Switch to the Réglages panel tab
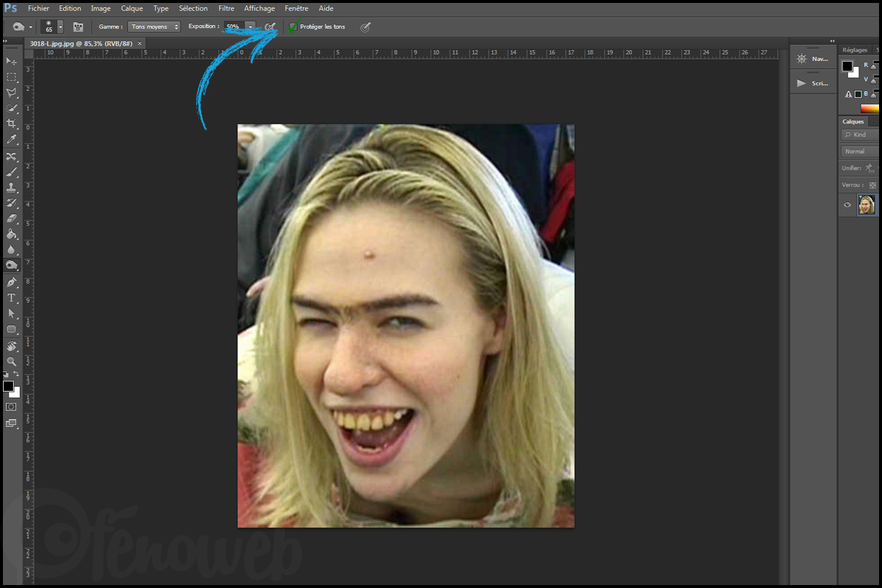882x588 pixels. point(855,50)
